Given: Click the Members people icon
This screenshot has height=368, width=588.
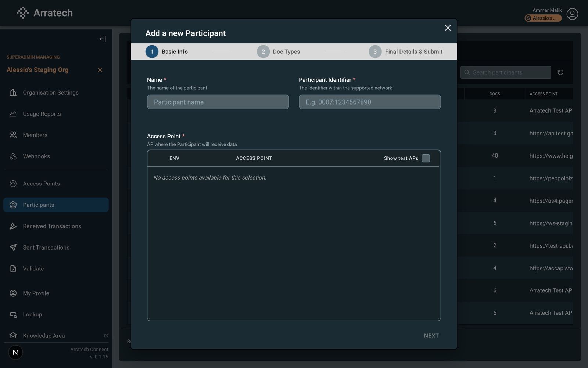Looking at the screenshot, I should pyautogui.click(x=13, y=135).
